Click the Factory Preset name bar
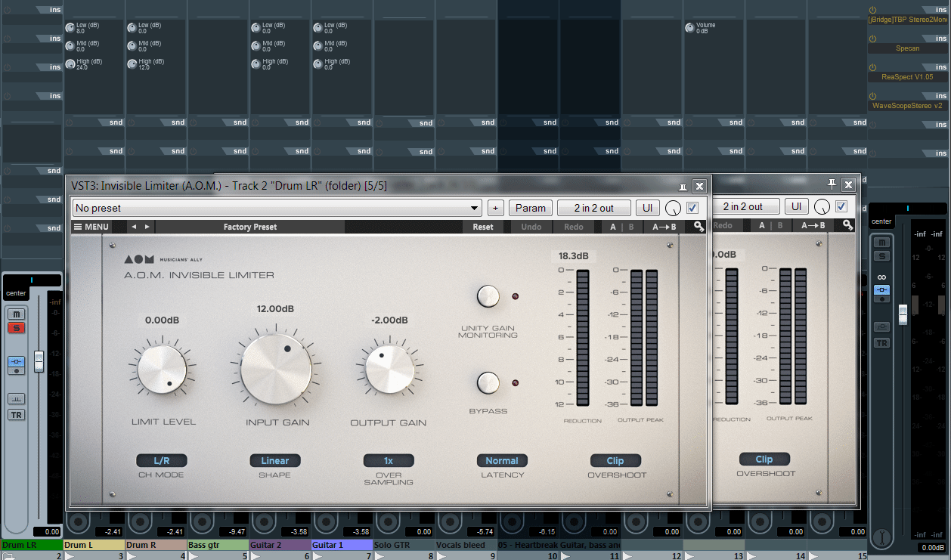This screenshot has width=951, height=560. [x=250, y=227]
